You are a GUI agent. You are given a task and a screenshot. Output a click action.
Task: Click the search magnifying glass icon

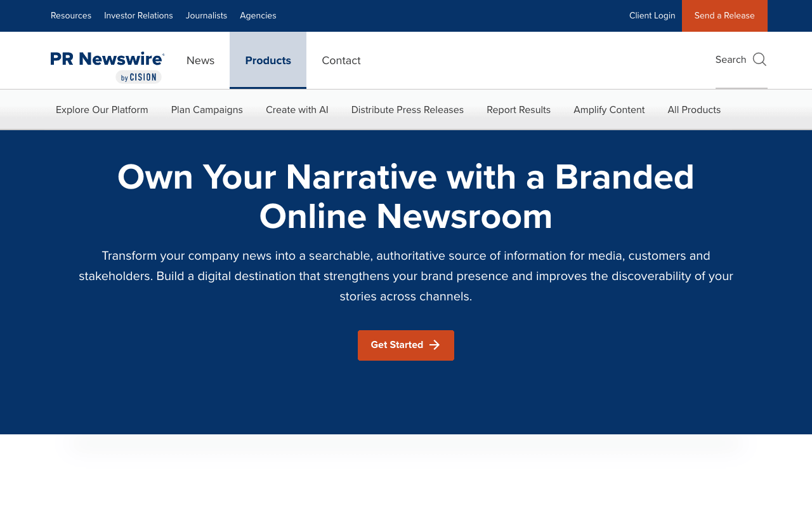[x=759, y=60]
